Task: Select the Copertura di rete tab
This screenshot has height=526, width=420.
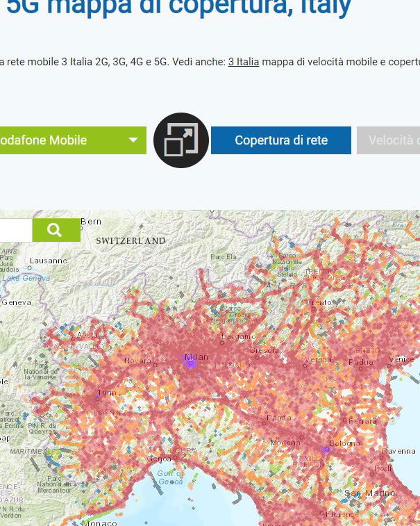Action: point(281,140)
